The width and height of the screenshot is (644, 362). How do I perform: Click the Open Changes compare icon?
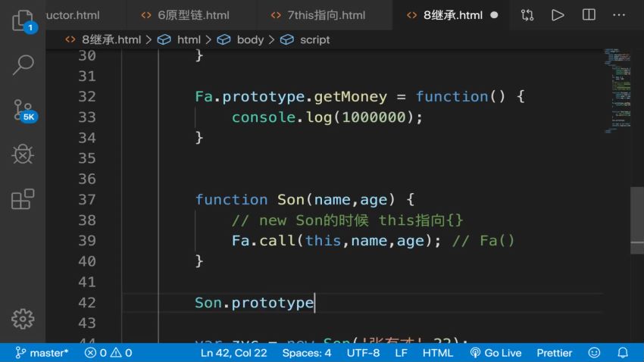coord(527,14)
